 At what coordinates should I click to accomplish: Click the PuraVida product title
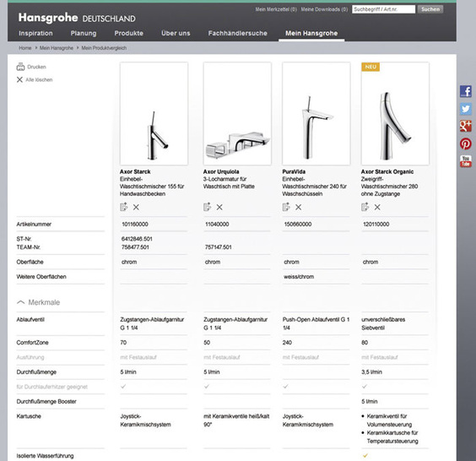294,171
